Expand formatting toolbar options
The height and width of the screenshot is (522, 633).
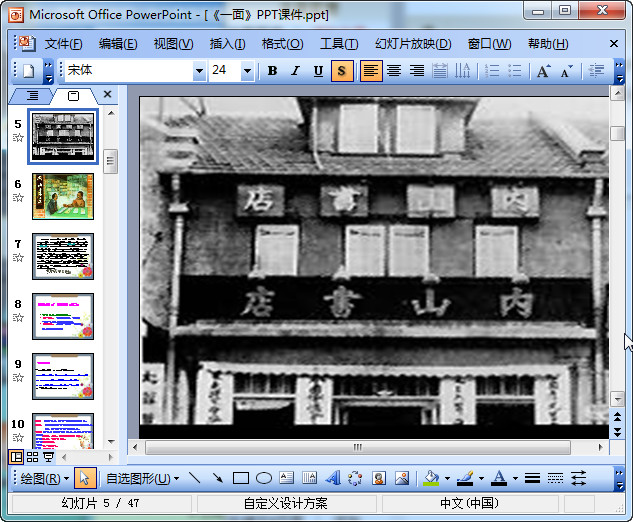pos(619,71)
